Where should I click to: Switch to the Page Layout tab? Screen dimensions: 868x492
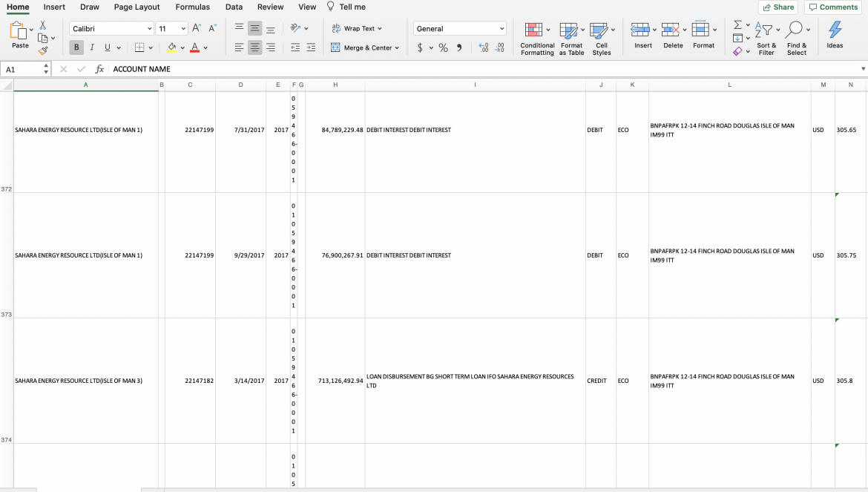[x=137, y=7]
